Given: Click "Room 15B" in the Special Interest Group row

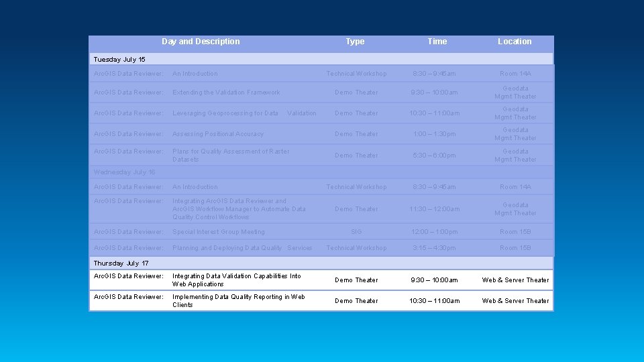Looking at the screenshot, I should coord(515,232).
